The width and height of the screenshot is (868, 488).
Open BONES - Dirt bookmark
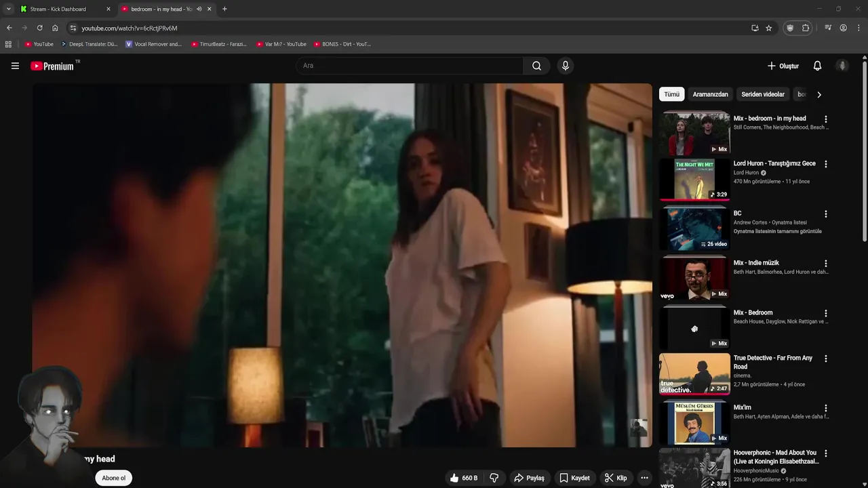pos(342,44)
